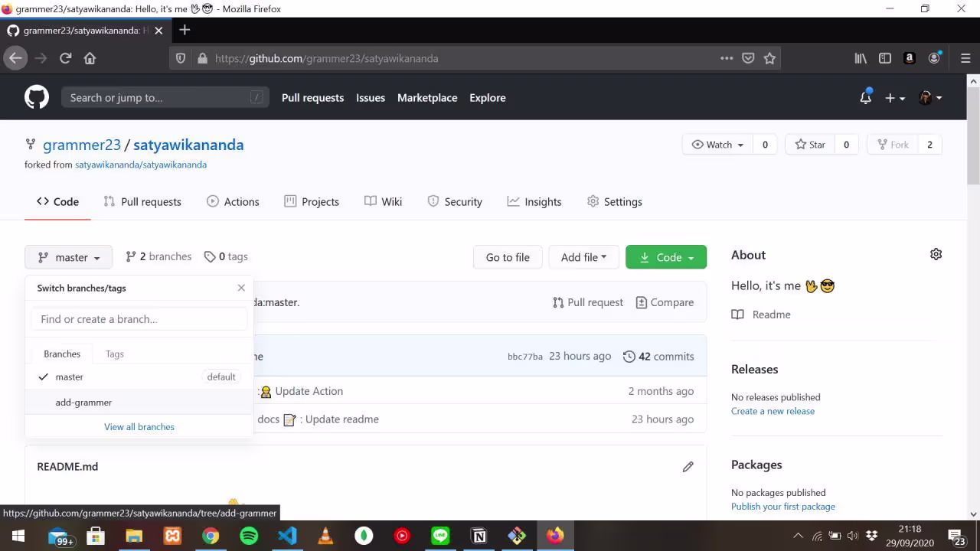The image size is (980, 551).
Task: Click Pull requests in the top navigation
Action: point(312,98)
